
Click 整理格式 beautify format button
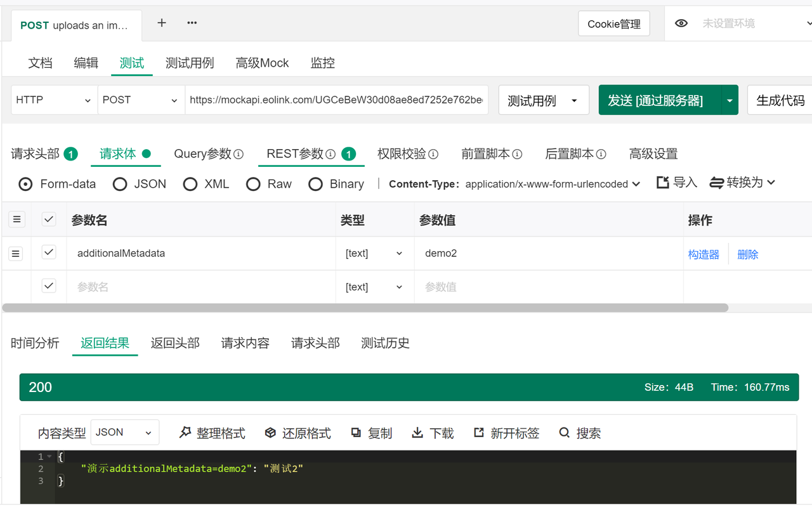(x=213, y=433)
